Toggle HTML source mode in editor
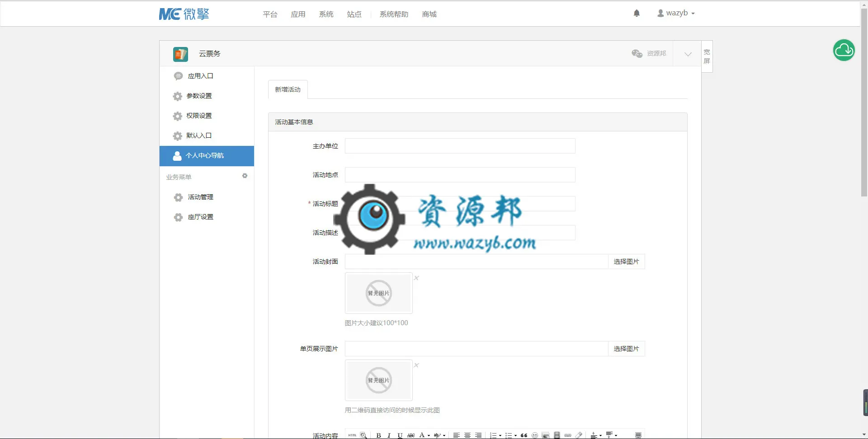 click(353, 435)
